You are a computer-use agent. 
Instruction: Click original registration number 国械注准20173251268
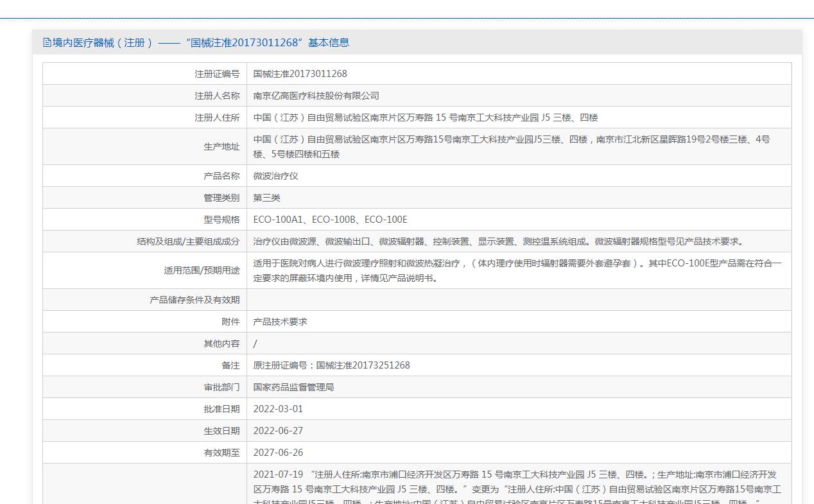pyautogui.click(x=363, y=365)
